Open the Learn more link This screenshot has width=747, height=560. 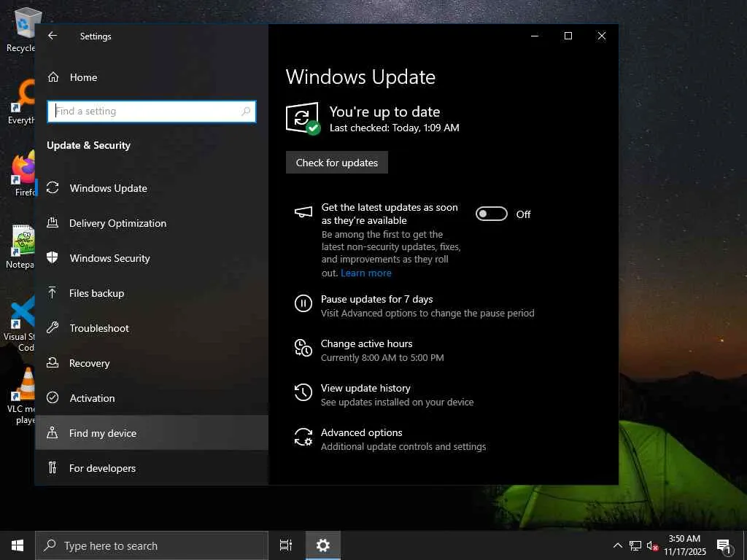[366, 273]
